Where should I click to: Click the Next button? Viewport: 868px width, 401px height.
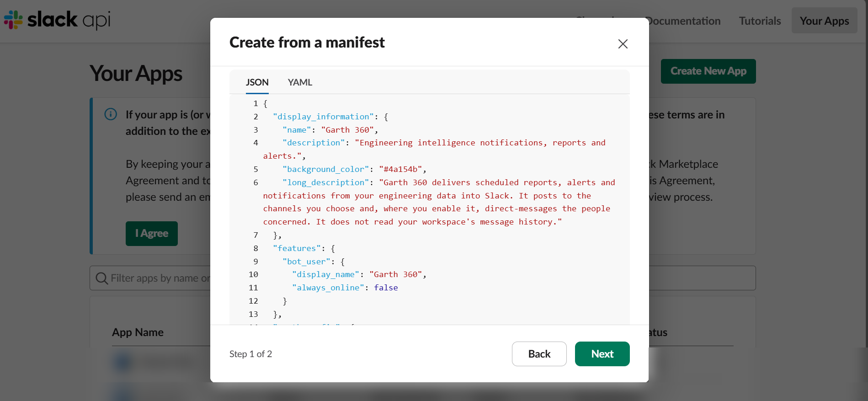(x=602, y=354)
